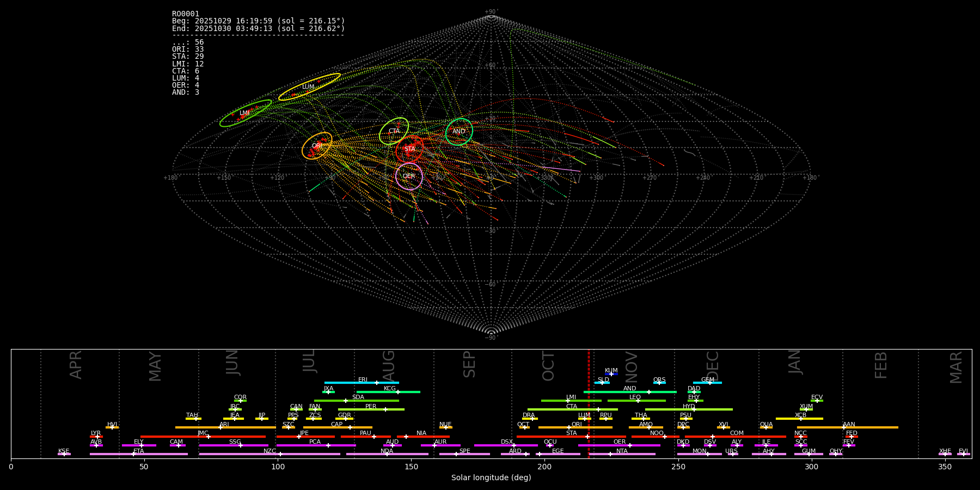Click the +90° label at the map top

[x=491, y=11]
